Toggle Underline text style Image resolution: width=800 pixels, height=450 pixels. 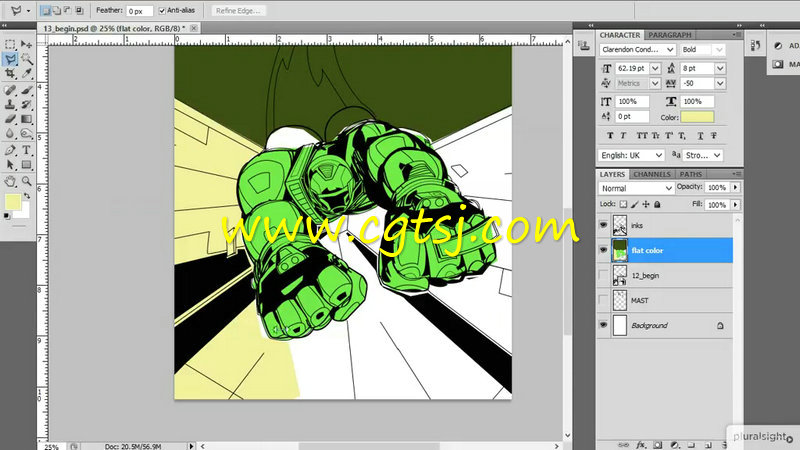click(x=701, y=135)
